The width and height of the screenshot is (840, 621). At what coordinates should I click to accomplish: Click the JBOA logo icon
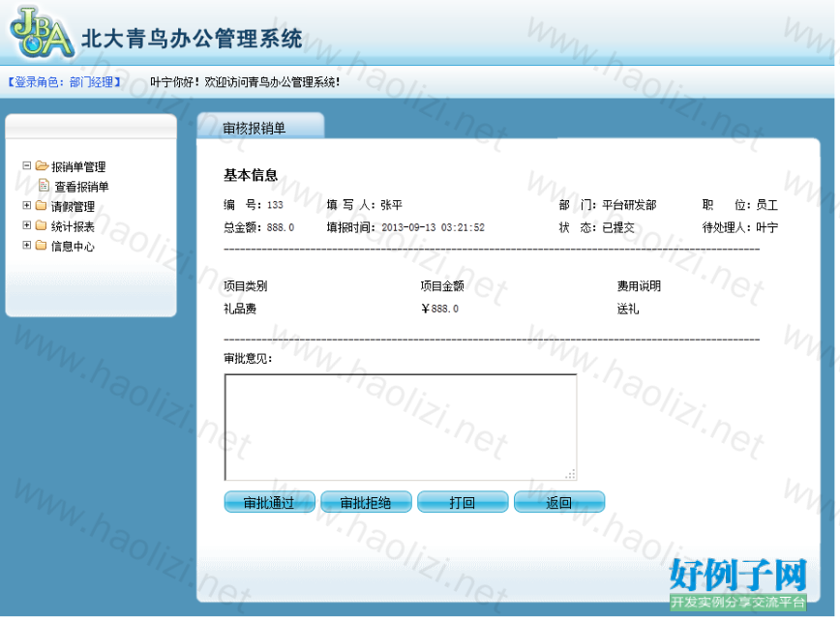[42, 33]
